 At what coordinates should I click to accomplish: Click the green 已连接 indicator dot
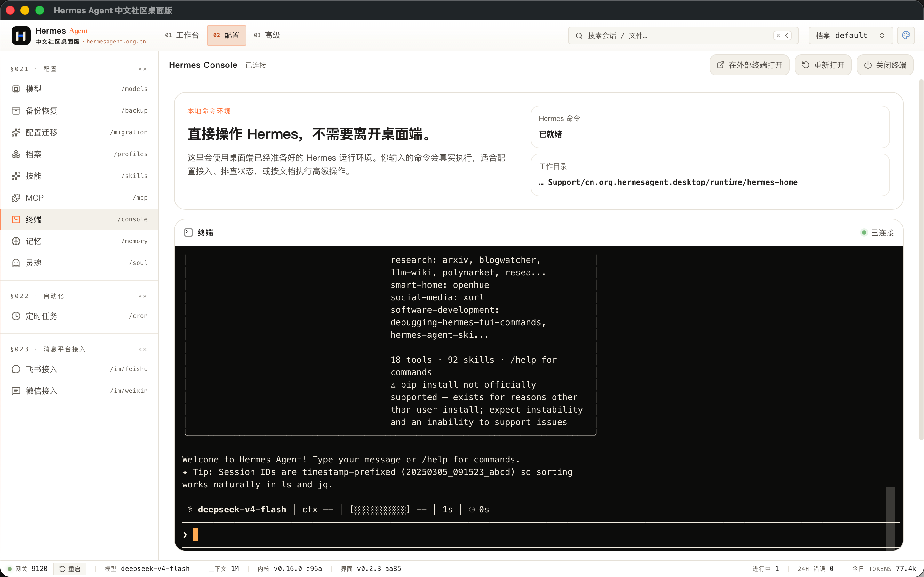(x=864, y=233)
